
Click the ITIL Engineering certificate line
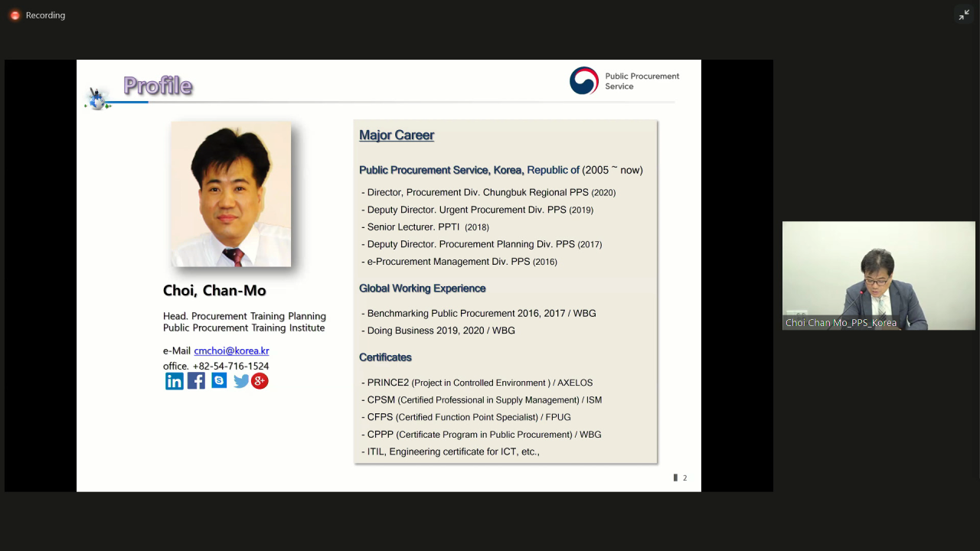coord(450,452)
